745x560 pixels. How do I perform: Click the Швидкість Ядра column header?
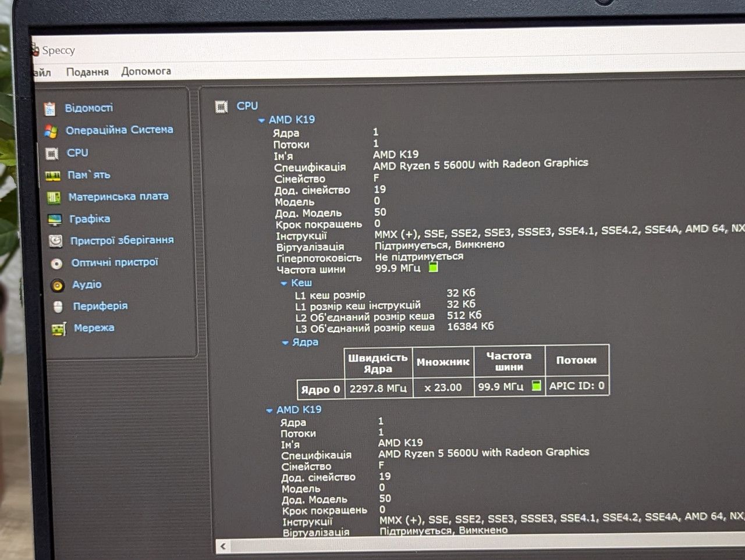(378, 363)
